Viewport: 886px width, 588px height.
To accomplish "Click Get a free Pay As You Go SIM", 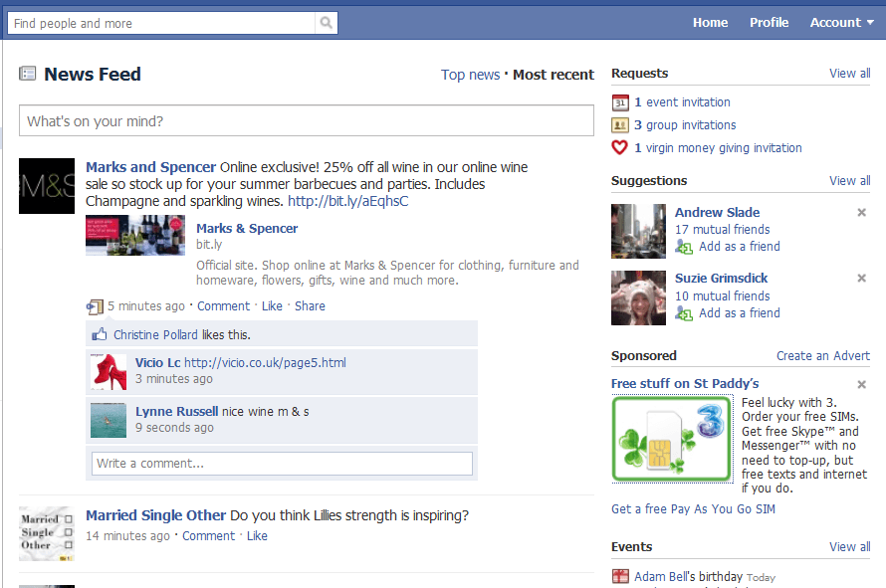I will point(693,509).
